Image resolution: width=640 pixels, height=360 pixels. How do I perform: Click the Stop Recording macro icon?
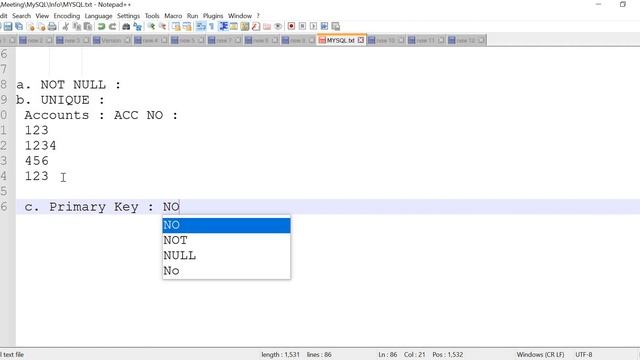pos(302,27)
